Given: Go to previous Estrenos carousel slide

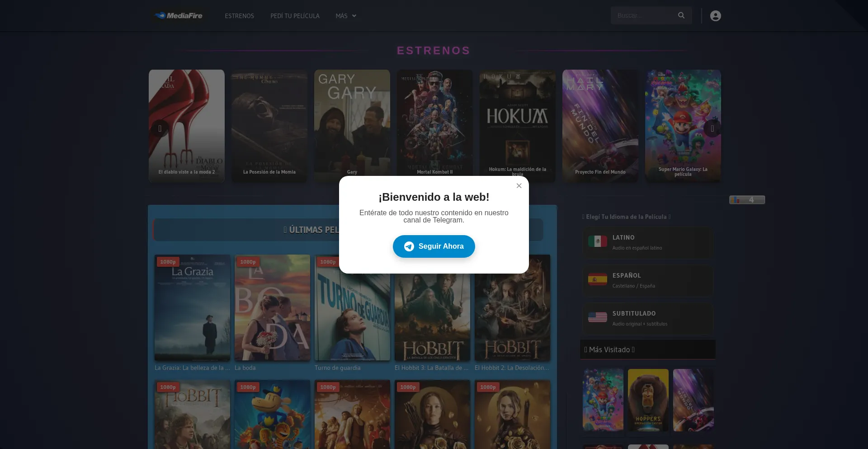Looking at the screenshot, I should 160,128.
